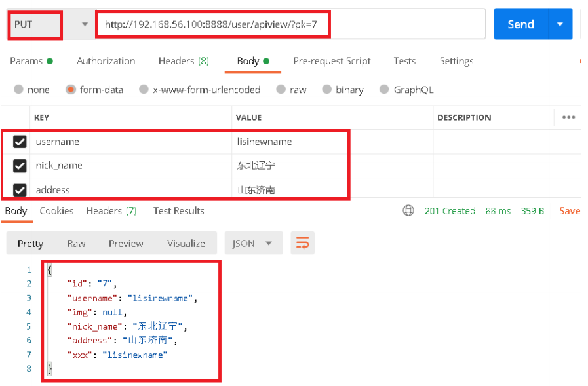
Task: Open the Authorization tab
Action: tap(106, 61)
